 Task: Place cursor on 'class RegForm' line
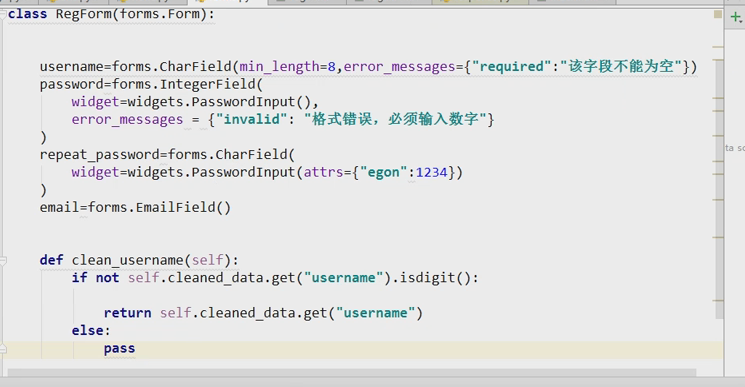point(111,14)
